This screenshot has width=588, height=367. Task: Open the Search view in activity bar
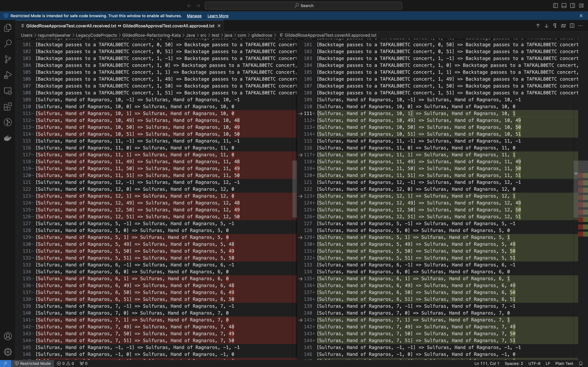pos(8,43)
